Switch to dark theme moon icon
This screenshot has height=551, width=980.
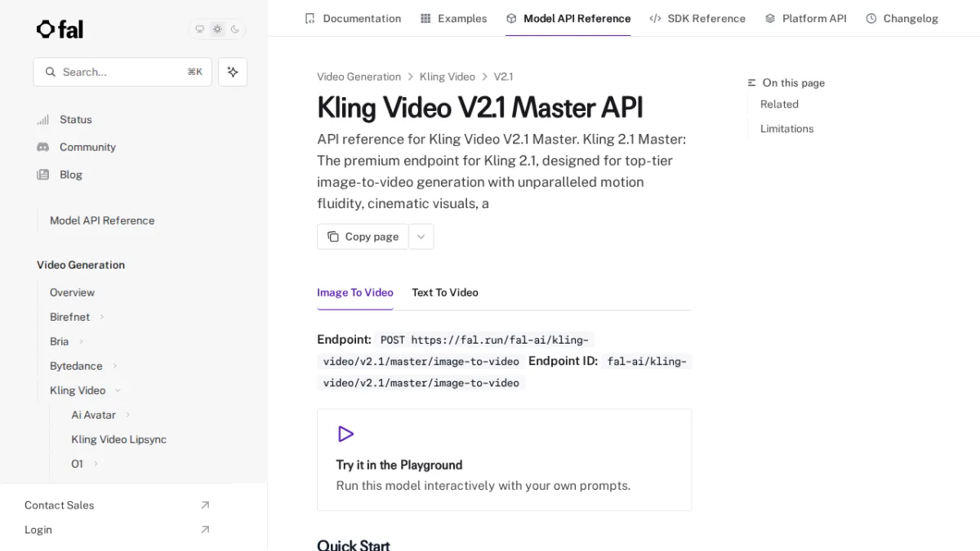[x=235, y=29]
